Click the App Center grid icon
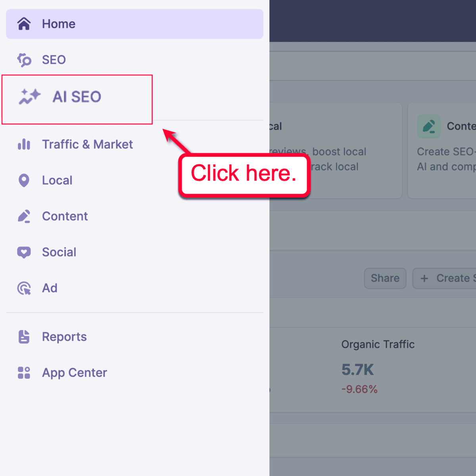The image size is (476, 476). click(24, 372)
